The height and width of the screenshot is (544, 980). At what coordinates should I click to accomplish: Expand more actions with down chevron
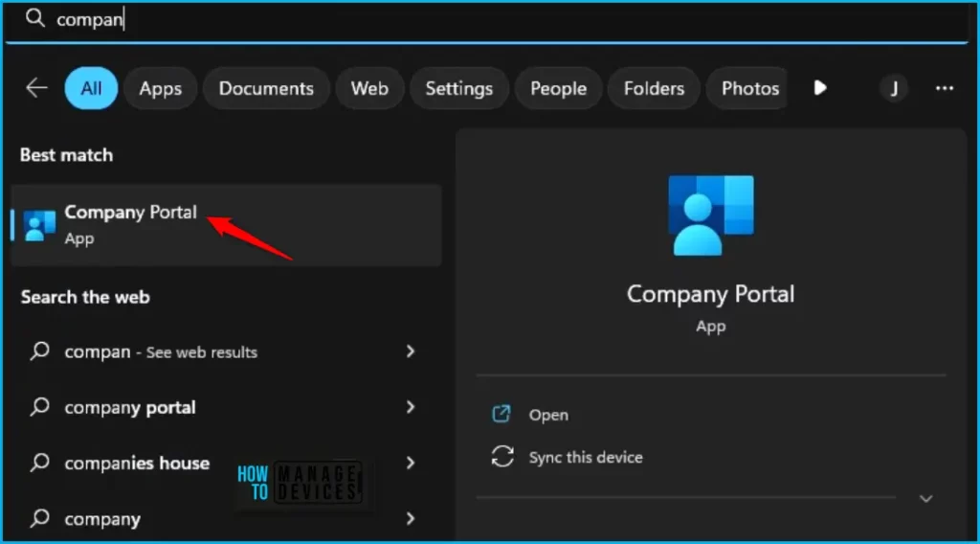pos(926,498)
